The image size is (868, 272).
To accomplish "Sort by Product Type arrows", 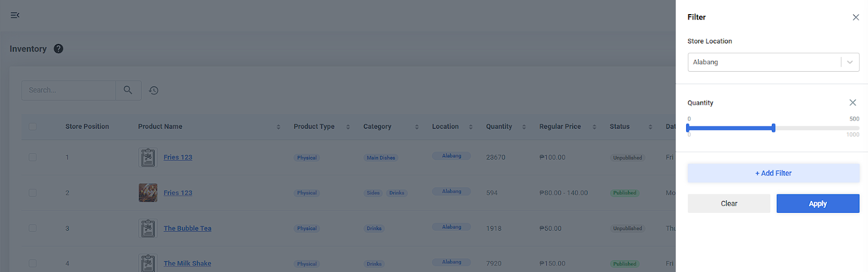I will tap(348, 127).
